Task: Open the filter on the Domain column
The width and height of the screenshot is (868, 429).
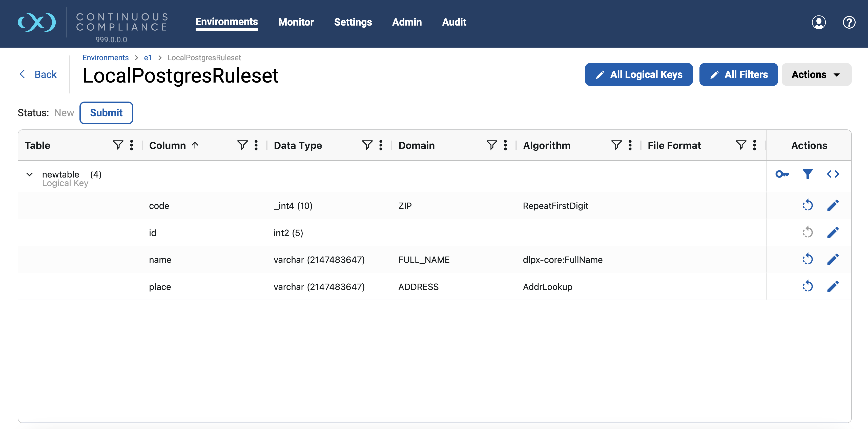Action: (x=492, y=145)
